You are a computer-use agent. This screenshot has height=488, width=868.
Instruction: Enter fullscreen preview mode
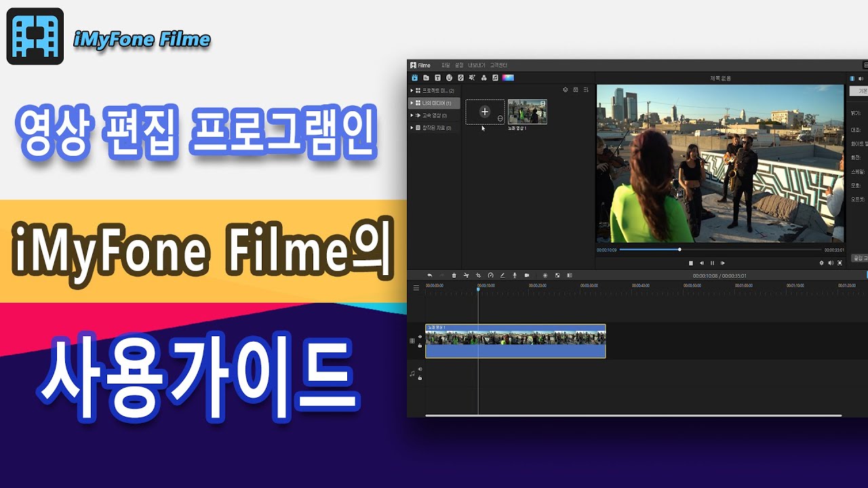pos(840,263)
